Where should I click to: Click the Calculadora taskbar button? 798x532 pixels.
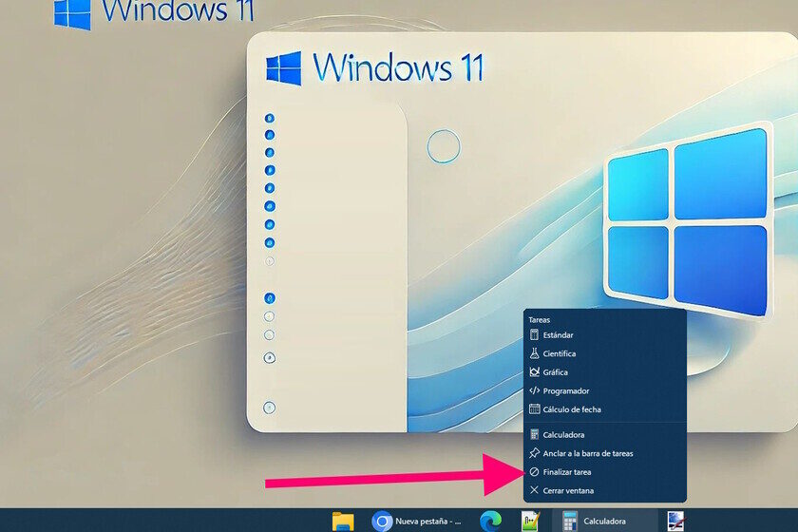pyautogui.click(x=604, y=521)
